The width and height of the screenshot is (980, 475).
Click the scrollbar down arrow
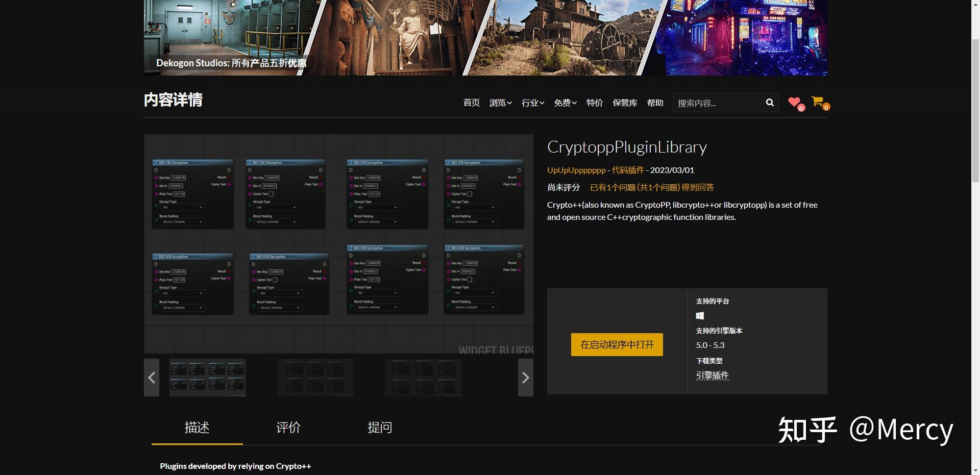coord(976,471)
